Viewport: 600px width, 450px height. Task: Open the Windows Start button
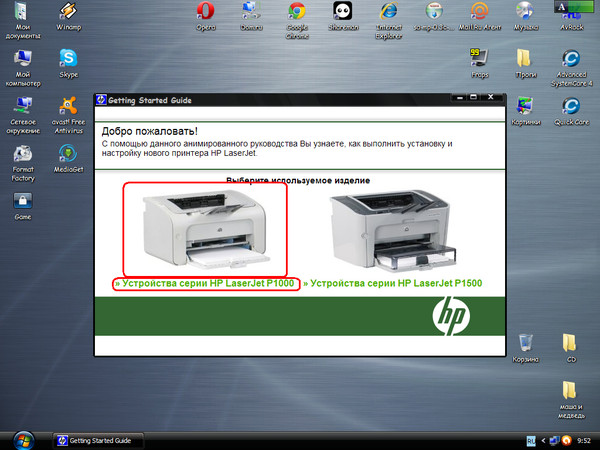24,440
